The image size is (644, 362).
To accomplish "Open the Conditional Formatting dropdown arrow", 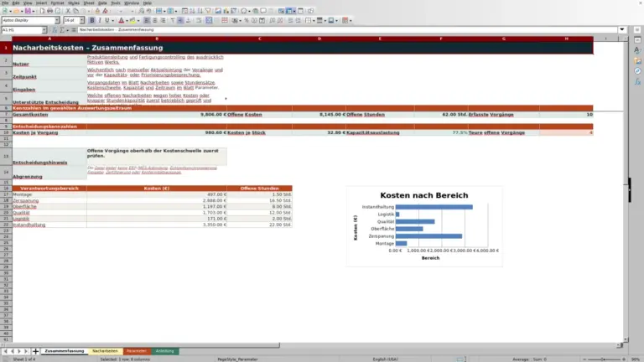I will [x=351, y=20].
